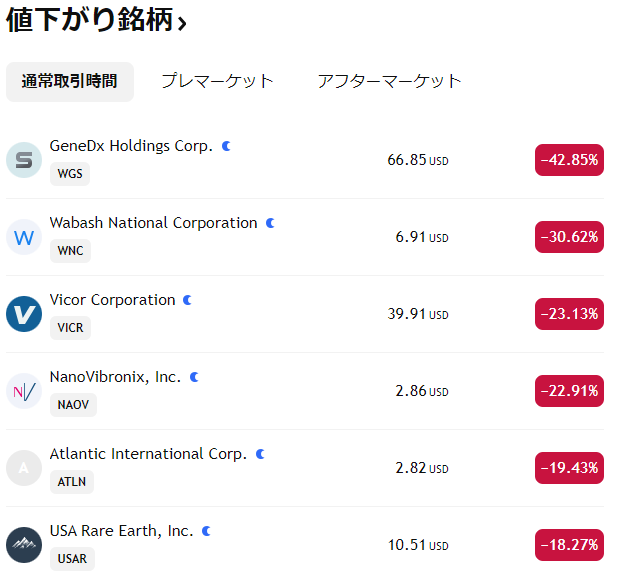619x580 pixels.
Task: Click moon icon next to USA Rare Earth
Action: tap(206, 531)
